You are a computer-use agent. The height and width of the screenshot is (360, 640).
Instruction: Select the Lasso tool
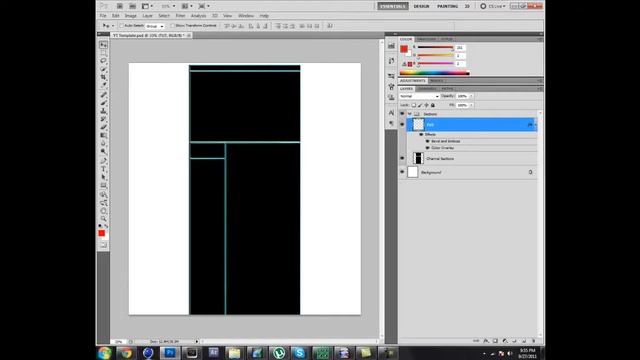click(103, 61)
